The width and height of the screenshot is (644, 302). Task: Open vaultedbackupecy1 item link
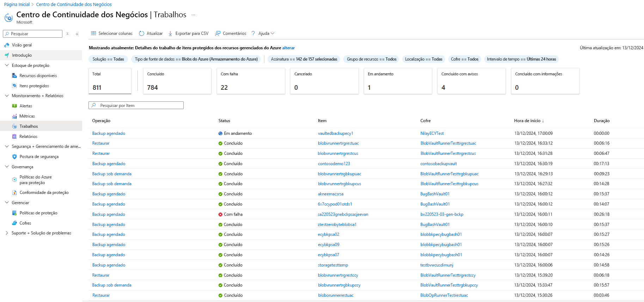(x=335, y=133)
